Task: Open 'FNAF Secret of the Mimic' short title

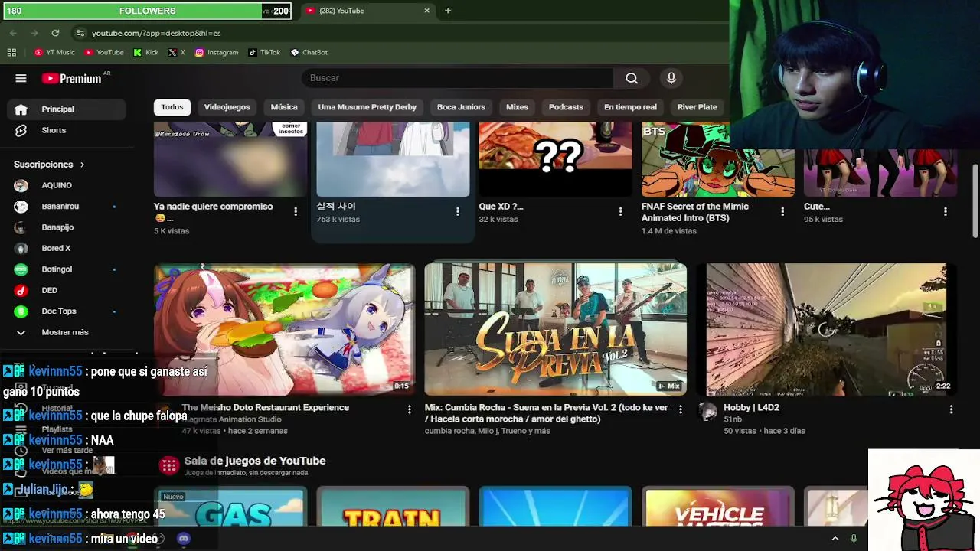Action: pyautogui.click(x=695, y=212)
